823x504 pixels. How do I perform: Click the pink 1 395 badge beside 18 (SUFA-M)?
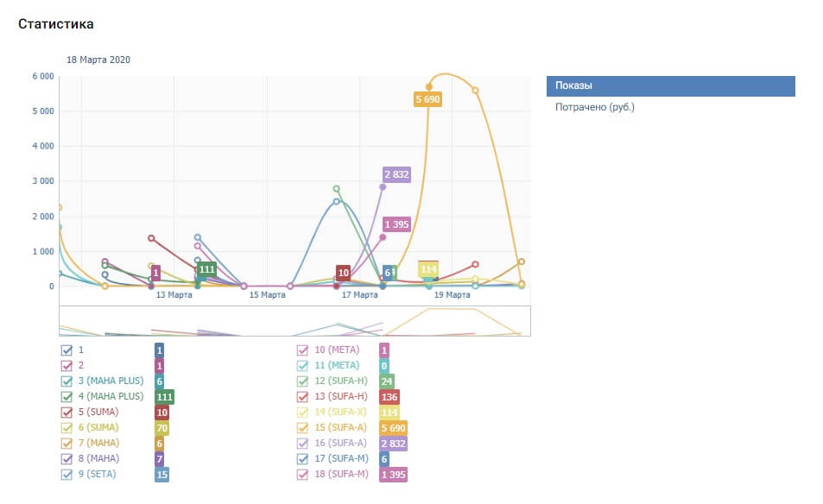tap(393, 475)
